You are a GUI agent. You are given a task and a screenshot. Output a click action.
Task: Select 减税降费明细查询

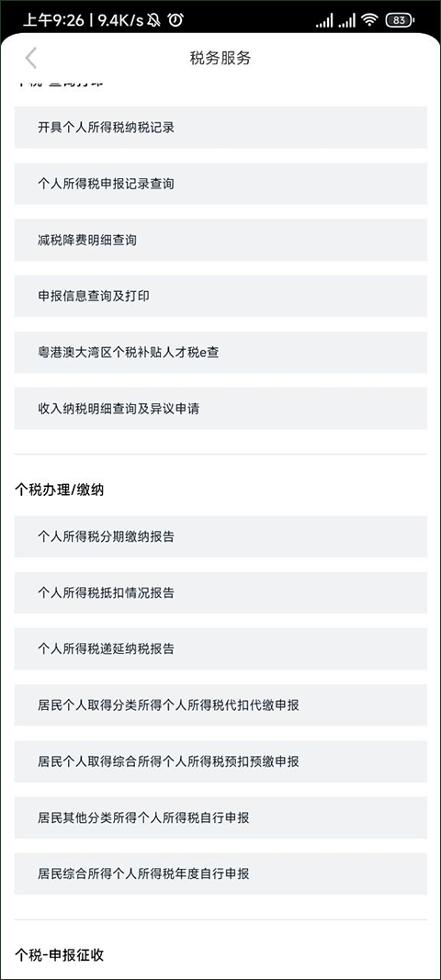(x=220, y=240)
